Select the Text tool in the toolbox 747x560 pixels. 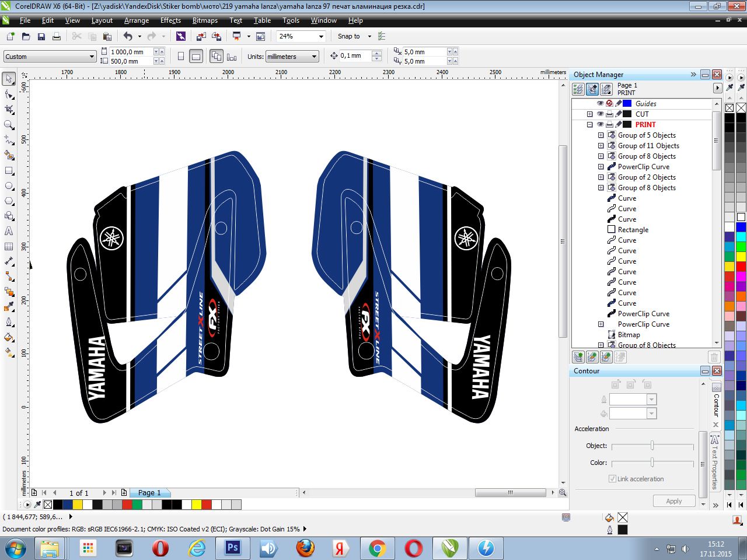[9, 231]
